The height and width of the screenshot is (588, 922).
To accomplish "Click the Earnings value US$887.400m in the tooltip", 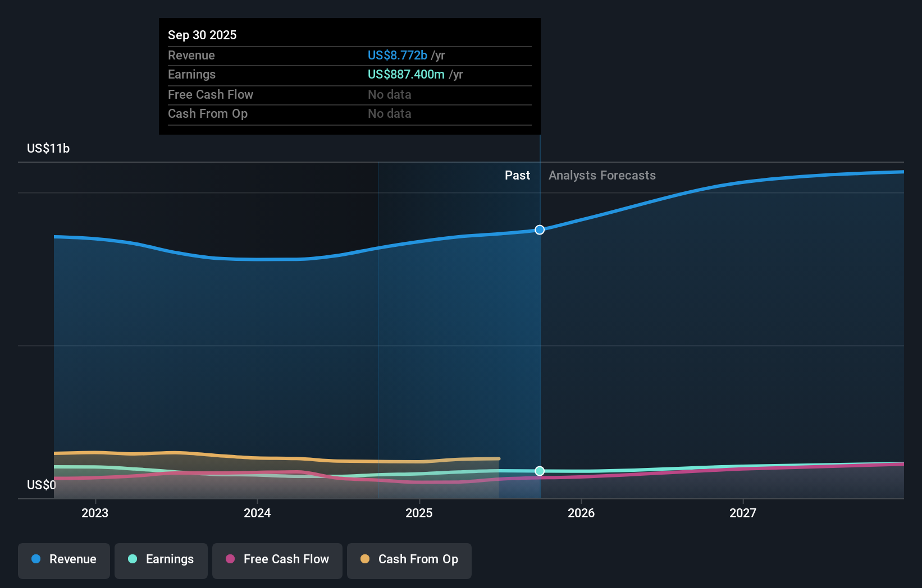I will [405, 74].
